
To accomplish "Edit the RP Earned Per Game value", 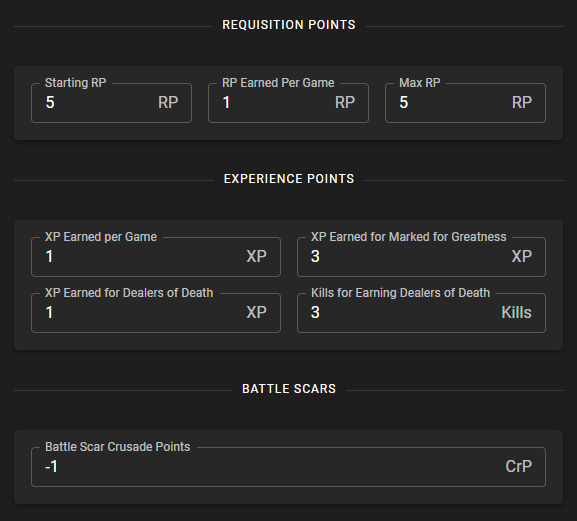I will (288, 103).
